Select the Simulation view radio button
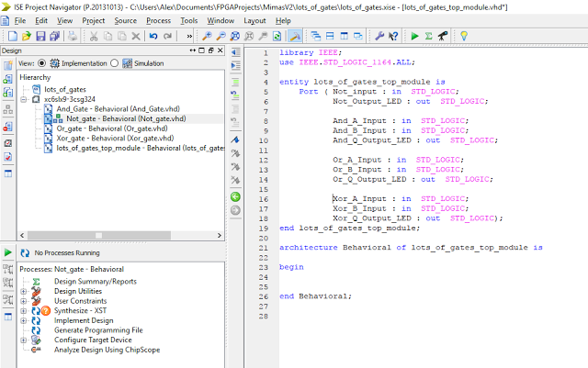 click(x=115, y=63)
